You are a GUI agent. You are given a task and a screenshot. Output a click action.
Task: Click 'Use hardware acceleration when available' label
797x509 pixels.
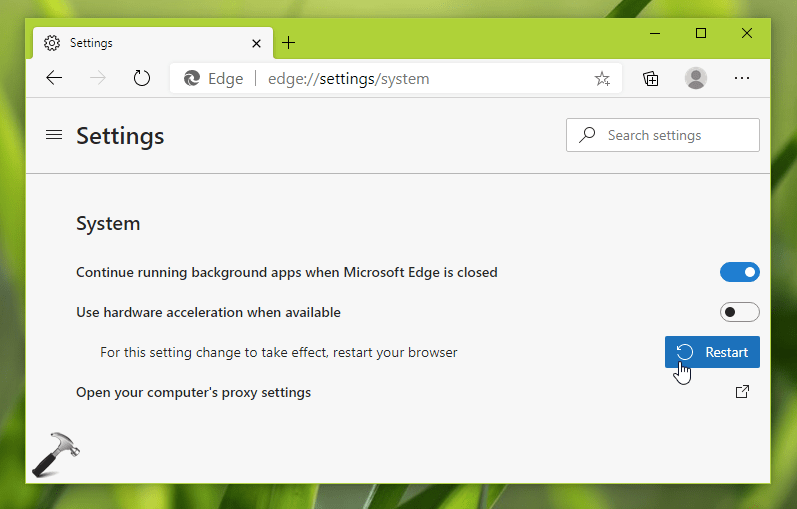(x=208, y=312)
